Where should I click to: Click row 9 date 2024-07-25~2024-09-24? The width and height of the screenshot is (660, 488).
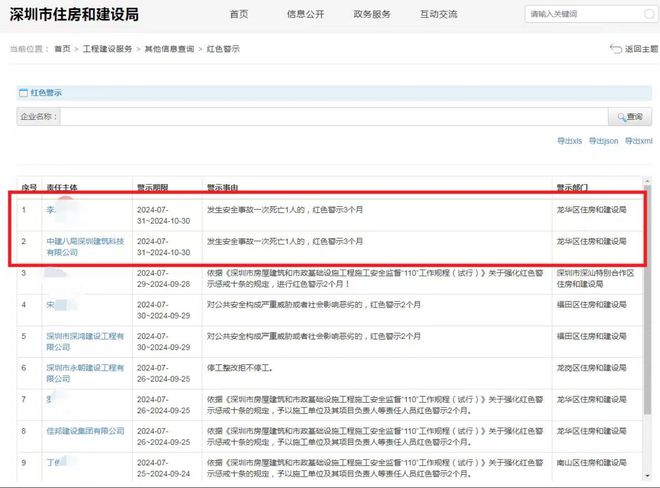pos(163,468)
